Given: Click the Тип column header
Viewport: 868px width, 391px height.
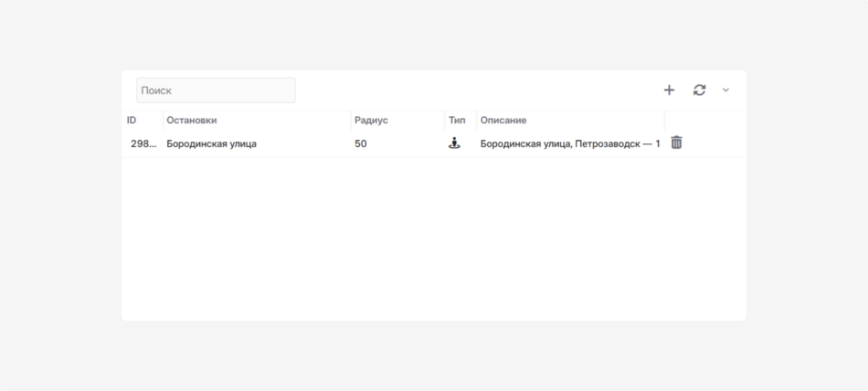Looking at the screenshot, I should [x=457, y=121].
